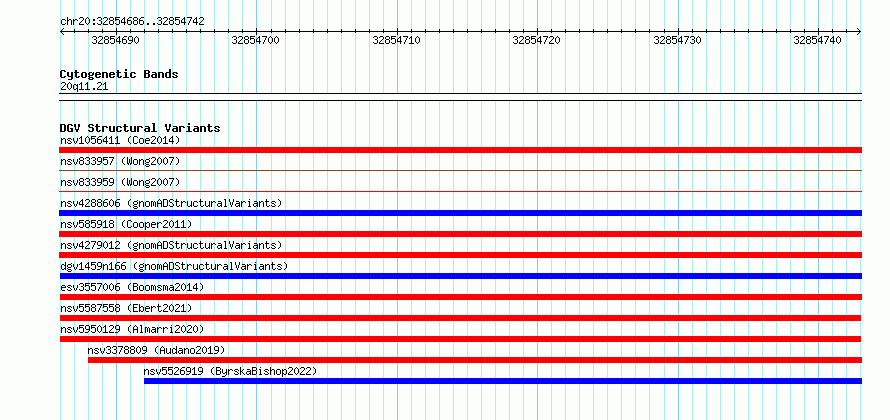Open variant nsv833959 (Wong2007) label

(120, 183)
